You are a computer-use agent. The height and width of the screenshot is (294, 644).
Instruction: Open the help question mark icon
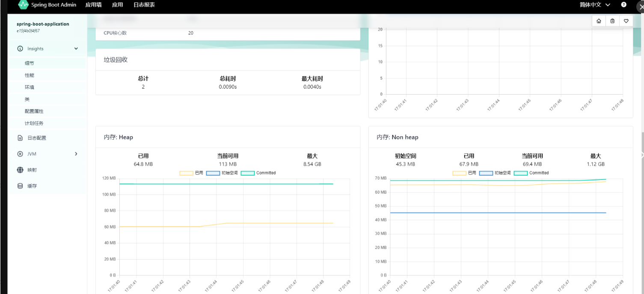pos(624,5)
